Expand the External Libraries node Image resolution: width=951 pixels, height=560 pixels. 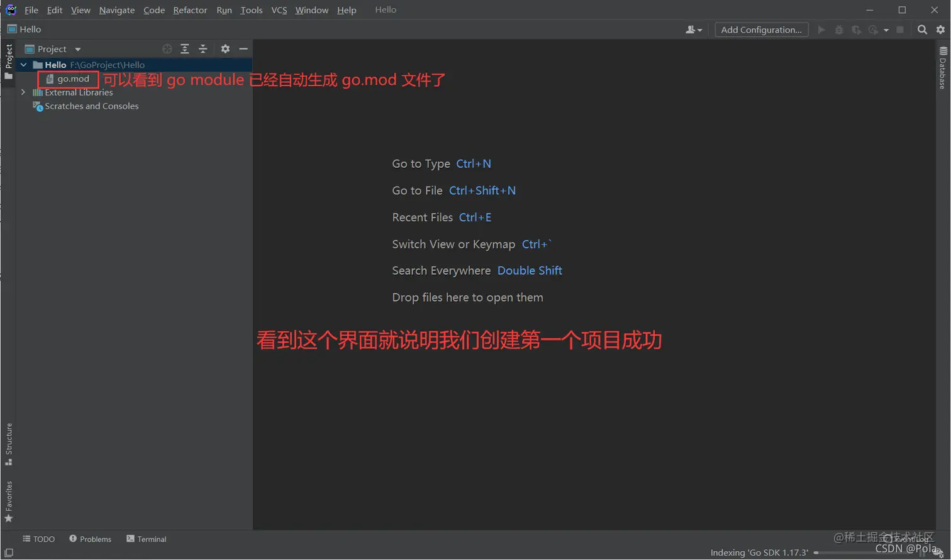(x=23, y=92)
